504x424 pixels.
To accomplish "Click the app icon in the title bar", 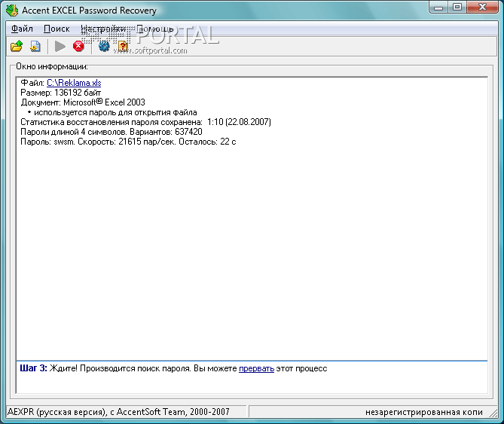I will (x=12, y=11).
